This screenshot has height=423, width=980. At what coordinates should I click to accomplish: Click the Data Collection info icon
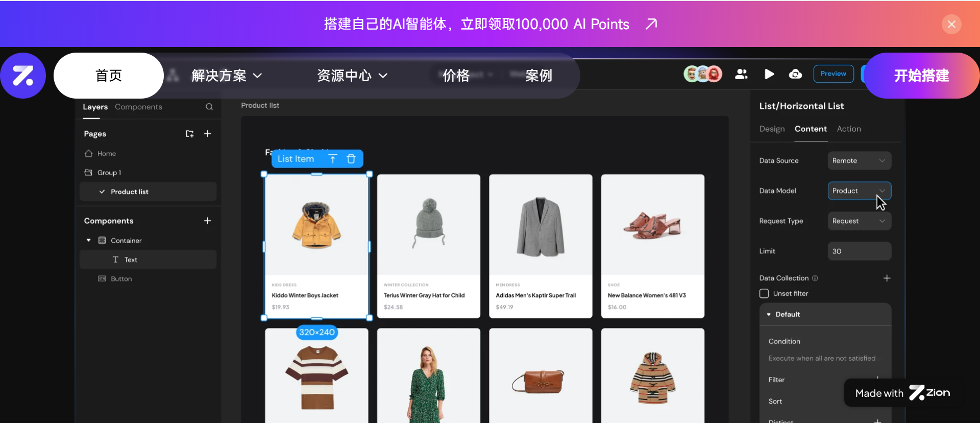815,278
